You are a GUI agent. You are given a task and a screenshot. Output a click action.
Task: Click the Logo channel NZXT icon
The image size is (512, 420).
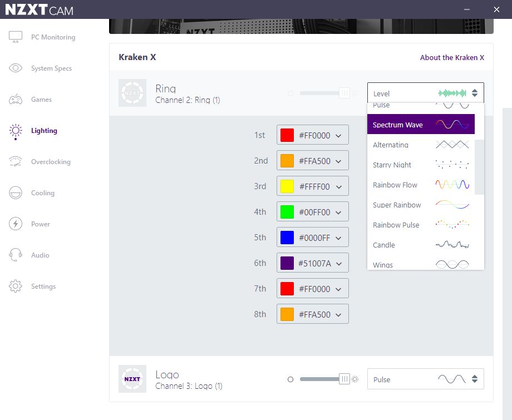pyautogui.click(x=132, y=379)
